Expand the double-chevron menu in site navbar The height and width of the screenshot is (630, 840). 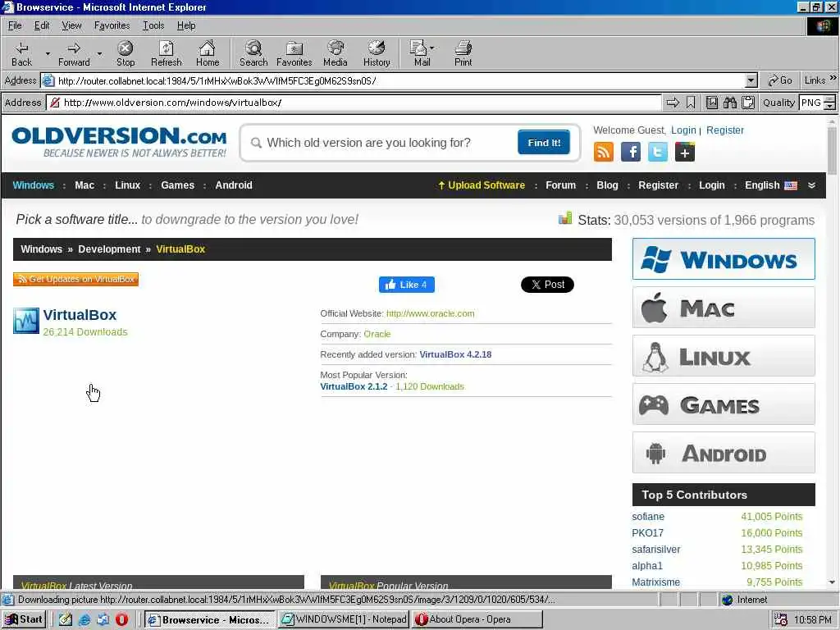click(x=811, y=185)
